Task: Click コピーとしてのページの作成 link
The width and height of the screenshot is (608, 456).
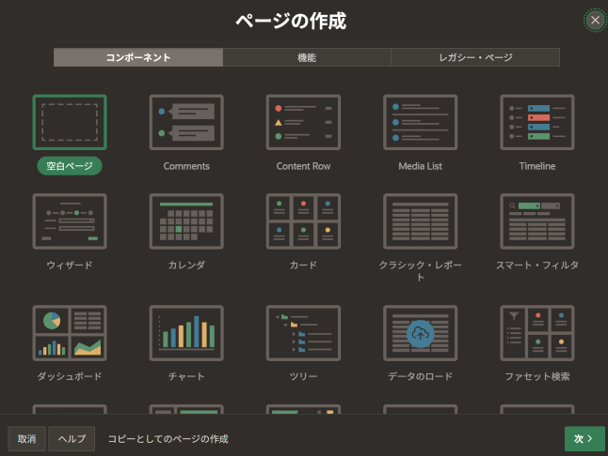Action: click(x=168, y=439)
